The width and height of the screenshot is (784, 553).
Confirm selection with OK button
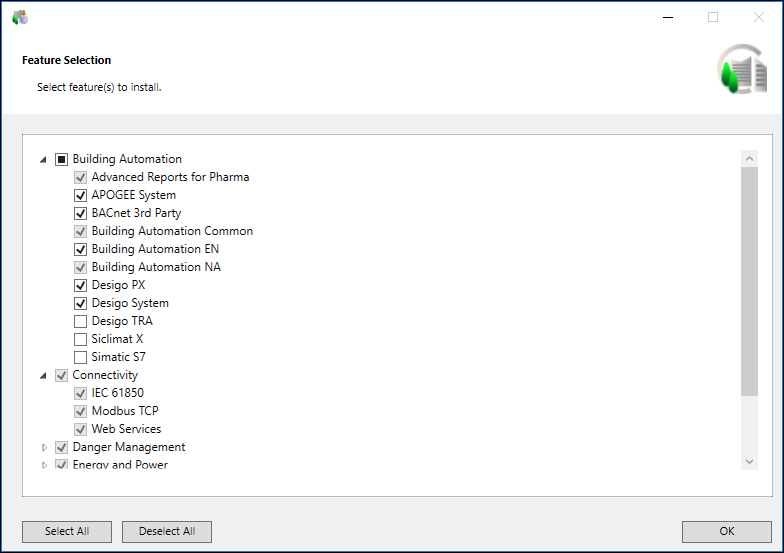click(726, 531)
